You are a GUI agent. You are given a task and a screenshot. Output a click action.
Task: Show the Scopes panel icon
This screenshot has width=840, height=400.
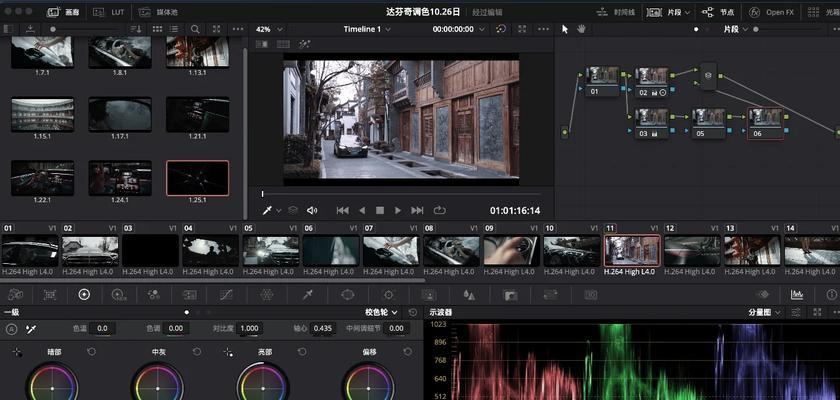click(797, 295)
